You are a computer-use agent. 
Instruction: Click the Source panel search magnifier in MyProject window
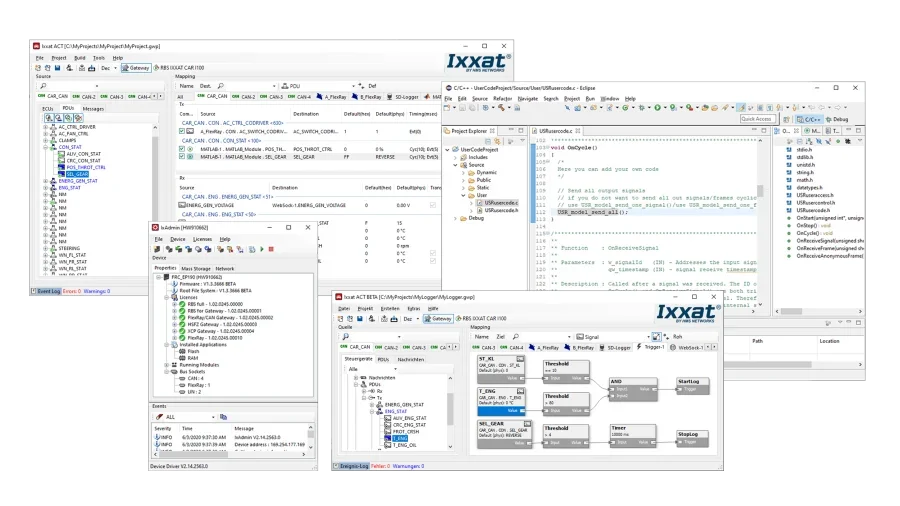[x=43, y=86]
